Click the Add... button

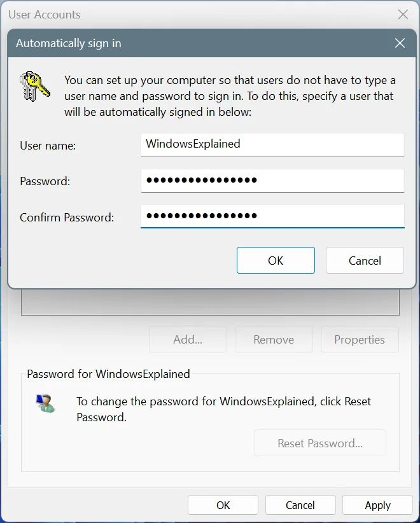(x=188, y=339)
